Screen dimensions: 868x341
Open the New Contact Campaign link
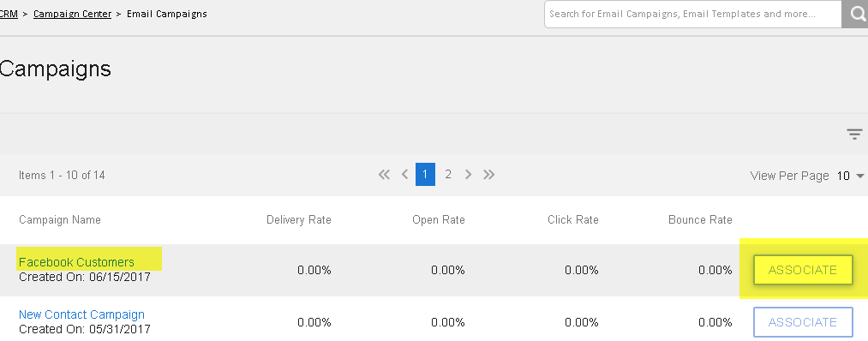[81, 314]
